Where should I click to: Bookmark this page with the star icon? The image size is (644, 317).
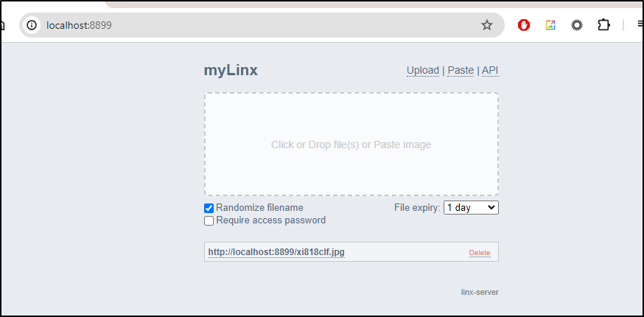click(x=487, y=26)
